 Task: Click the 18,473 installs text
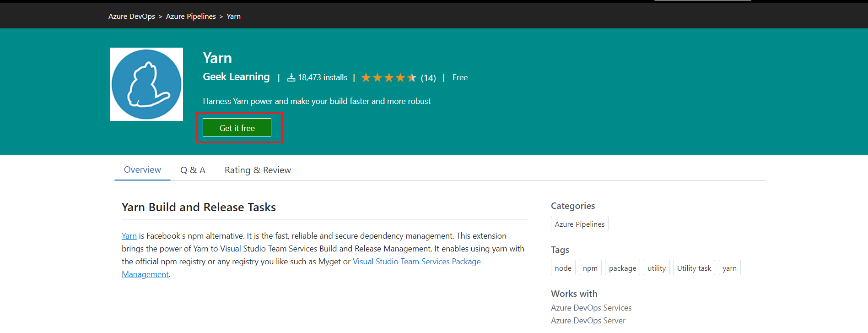323,77
